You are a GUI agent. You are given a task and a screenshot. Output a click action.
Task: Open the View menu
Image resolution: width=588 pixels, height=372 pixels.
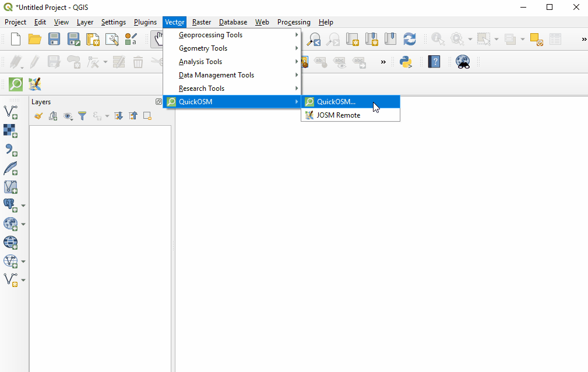[x=61, y=22]
